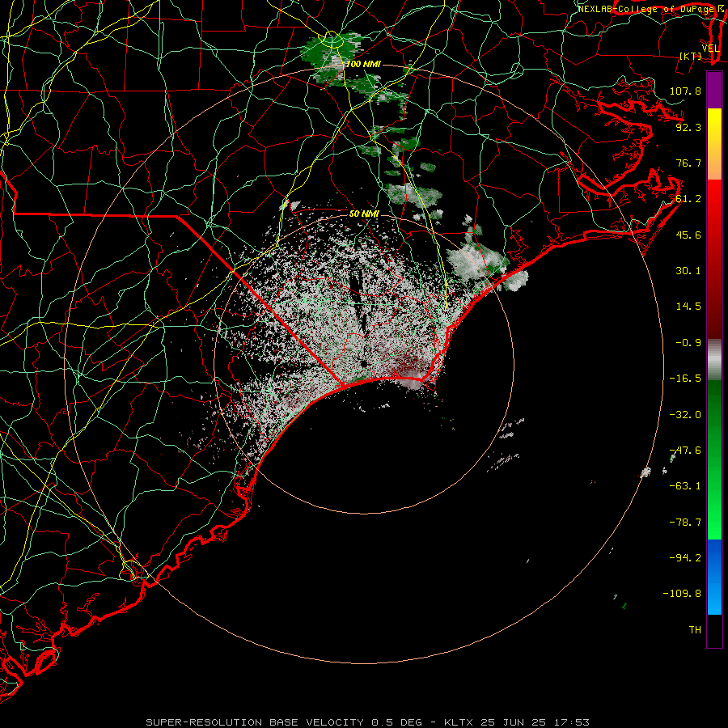This screenshot has width=728, height=728.
Task: Click the -16.5 legend value
Action: [685, 379]
